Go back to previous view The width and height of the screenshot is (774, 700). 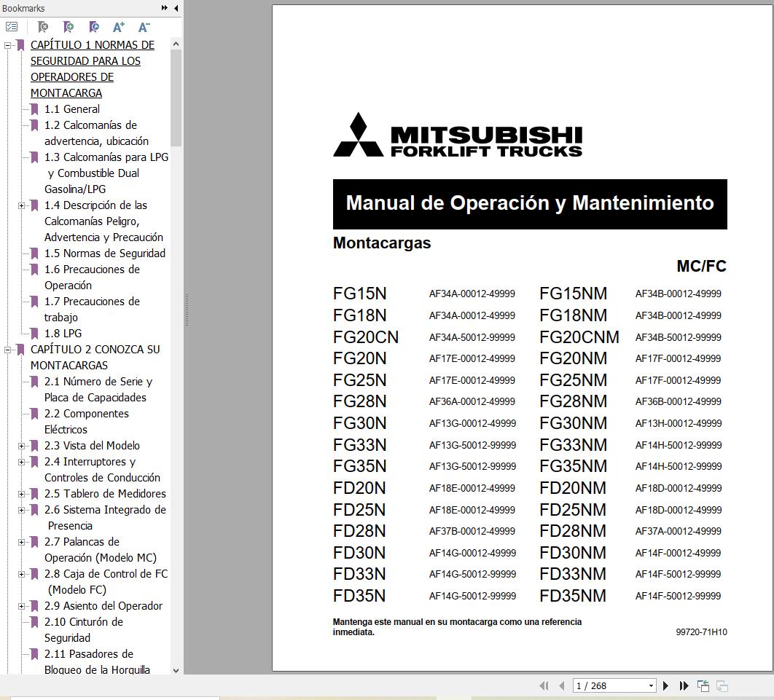pos(703,685)
